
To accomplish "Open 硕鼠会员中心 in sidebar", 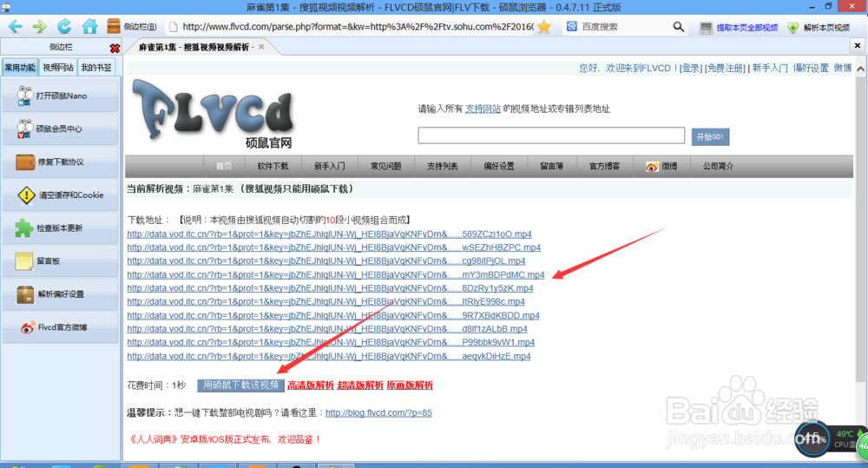I will [61, 129].
